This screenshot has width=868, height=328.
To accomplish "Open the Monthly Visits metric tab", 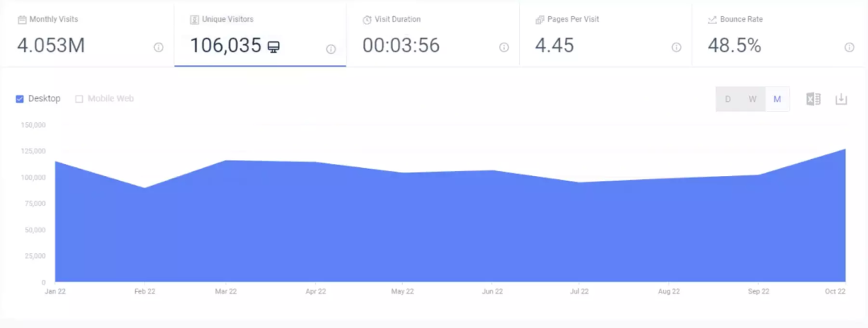I will click(x=87, y=35).
